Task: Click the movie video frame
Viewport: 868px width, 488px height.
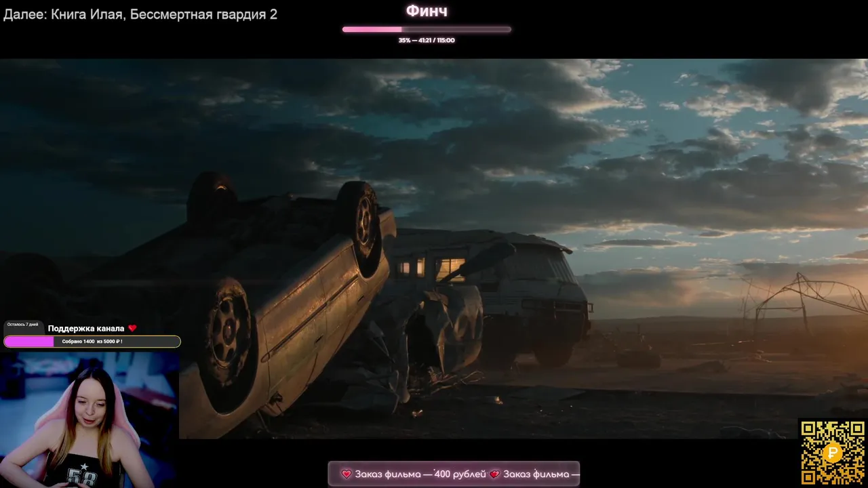Action: 434,248
